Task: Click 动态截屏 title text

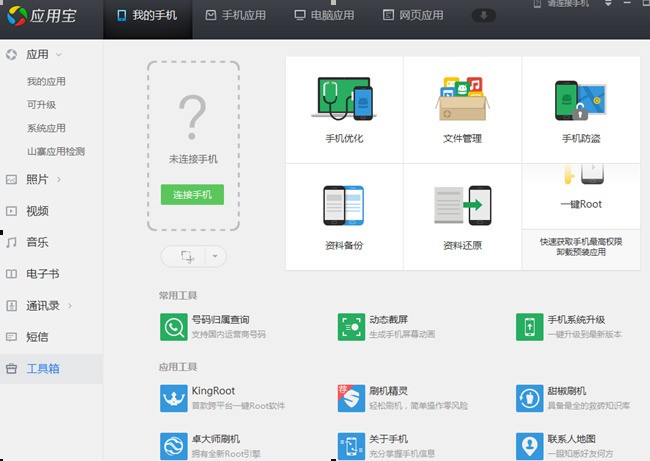Action: tap(389, 320)
